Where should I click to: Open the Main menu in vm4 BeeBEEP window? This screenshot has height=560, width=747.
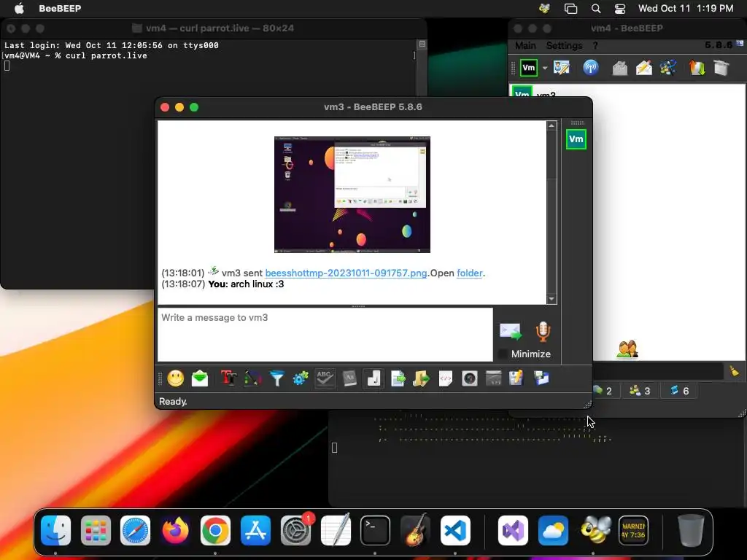(525, 46)
